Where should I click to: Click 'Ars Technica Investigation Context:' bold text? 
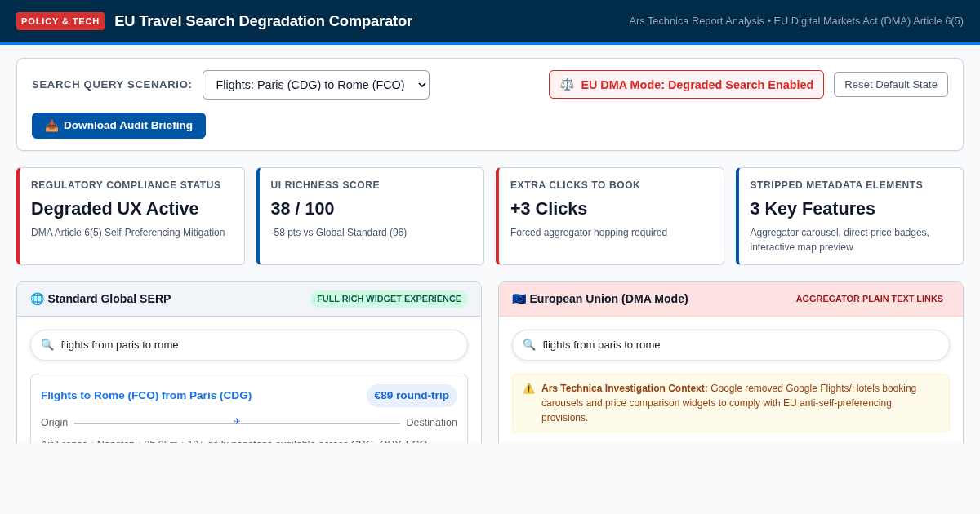(625, 388)
